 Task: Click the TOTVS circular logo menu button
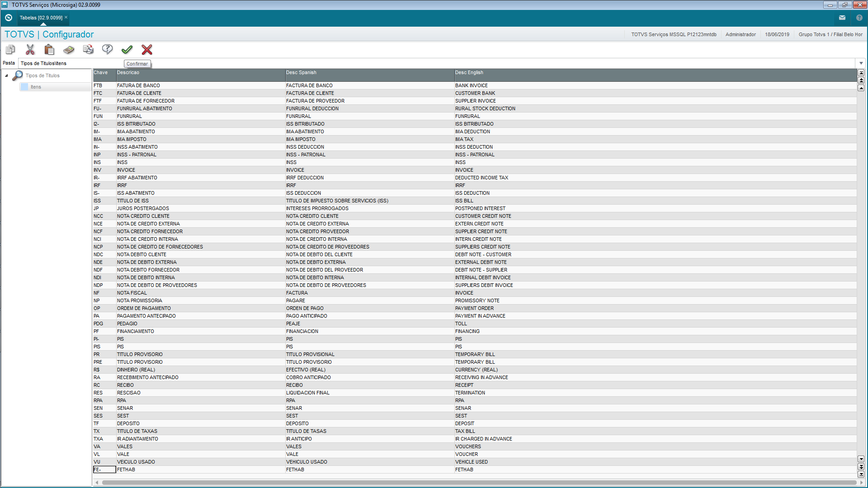pyautogui.click(x=9, y=18)
